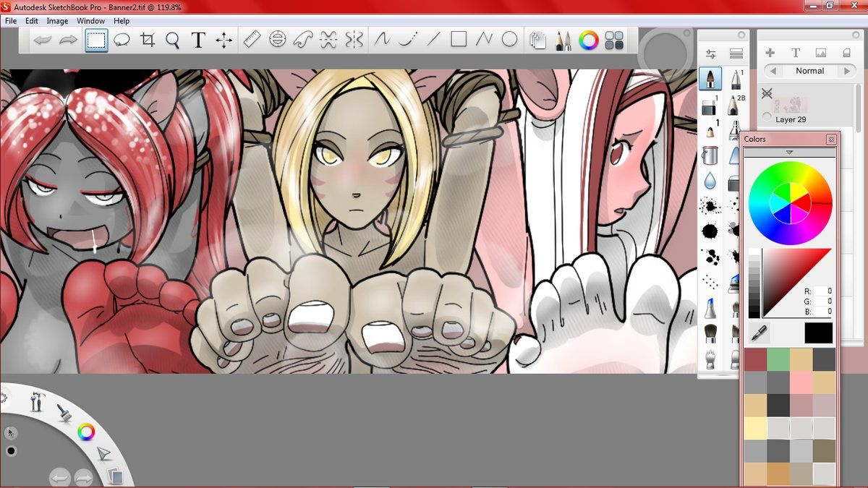Select the Steady Stroke tool
The image size is (868, 488).
point(381,39)
